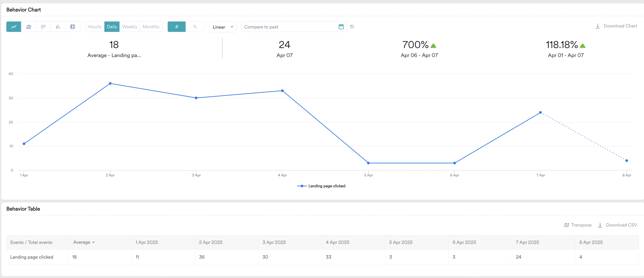Toggle the percentage view with the % button

(x=195, y=27)
